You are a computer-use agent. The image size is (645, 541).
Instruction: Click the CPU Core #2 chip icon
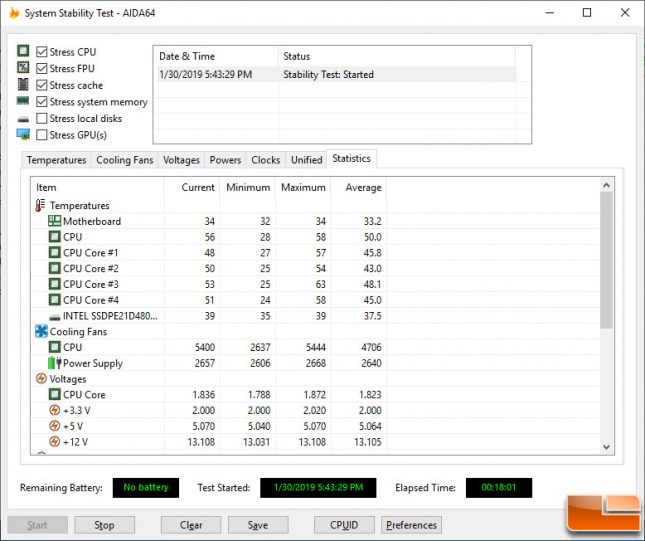tap(54, 268)
